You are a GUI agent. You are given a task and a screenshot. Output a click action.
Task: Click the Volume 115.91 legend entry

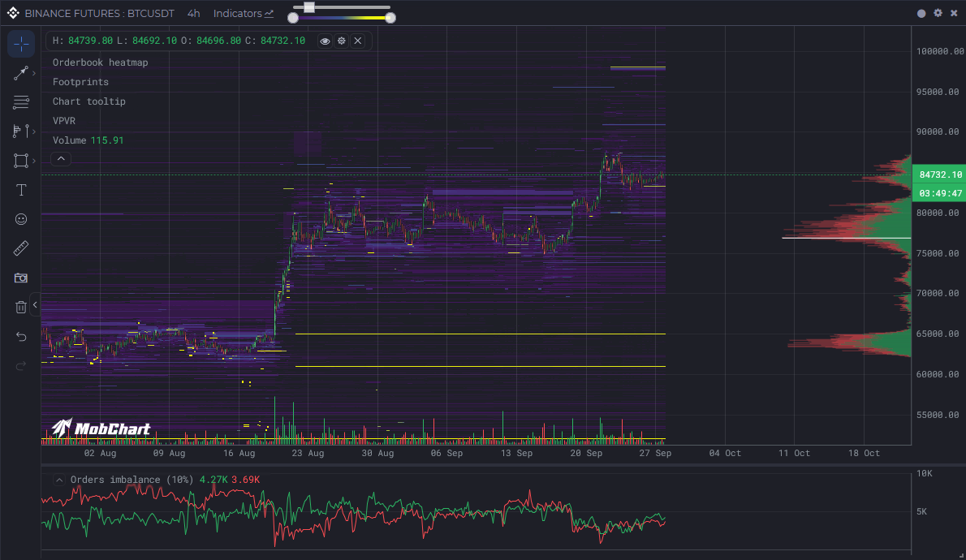point(88,140)
